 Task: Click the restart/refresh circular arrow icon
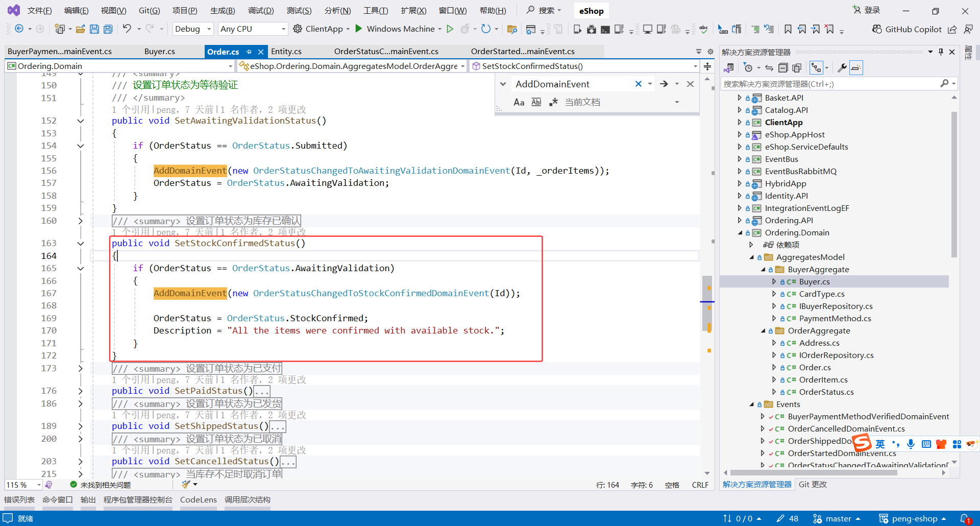click(486, 29)
